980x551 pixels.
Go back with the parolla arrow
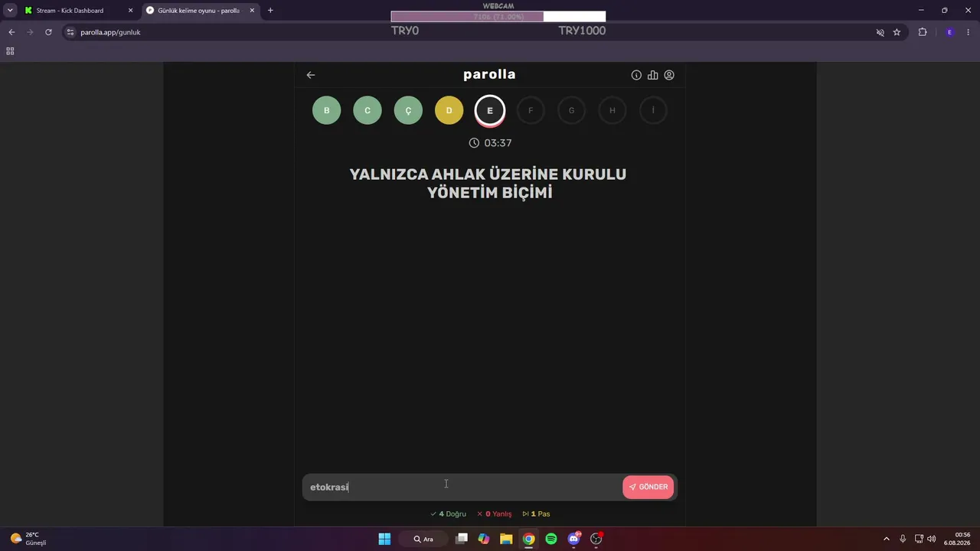coord(311,75)
